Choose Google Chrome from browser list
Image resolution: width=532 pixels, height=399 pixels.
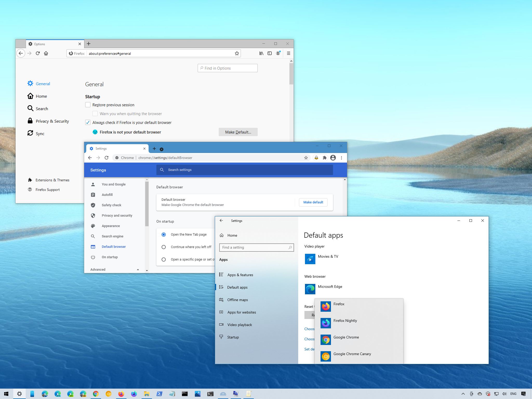point(359,340)
